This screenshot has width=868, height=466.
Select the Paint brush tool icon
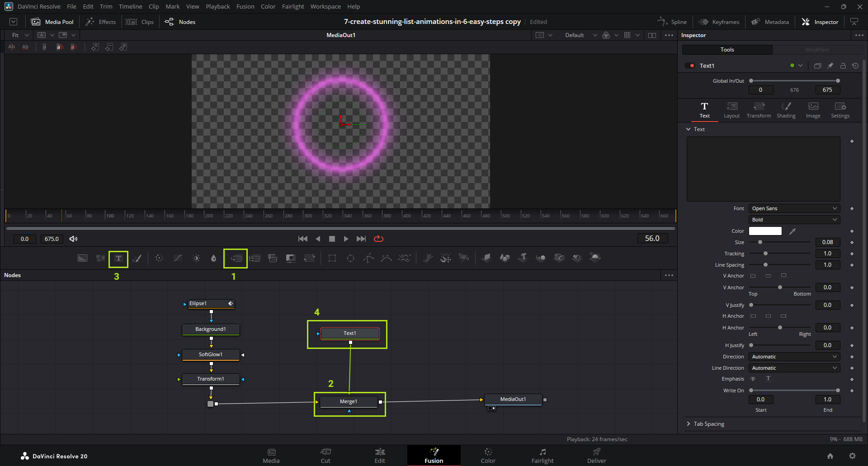tap(137, 259)
